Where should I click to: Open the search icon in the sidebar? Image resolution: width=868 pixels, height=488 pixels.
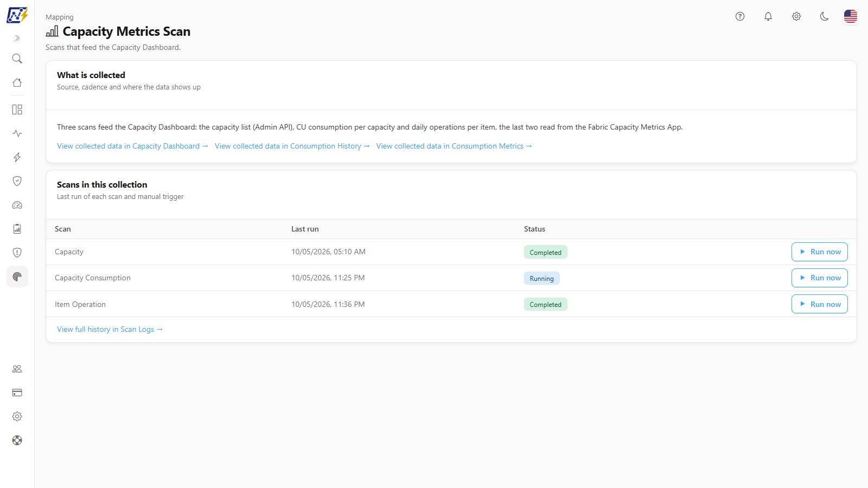[x=17, y=59]
